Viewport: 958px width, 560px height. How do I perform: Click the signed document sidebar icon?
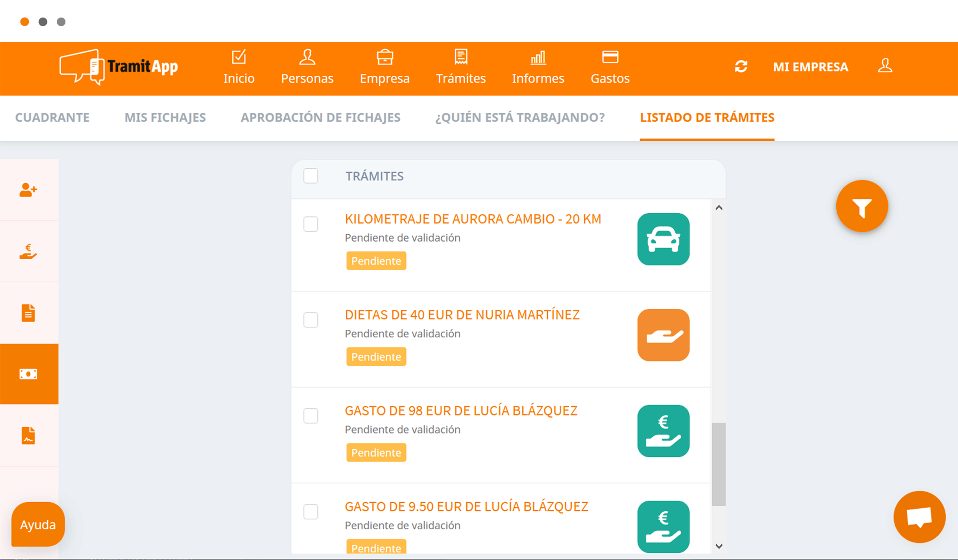28,435
